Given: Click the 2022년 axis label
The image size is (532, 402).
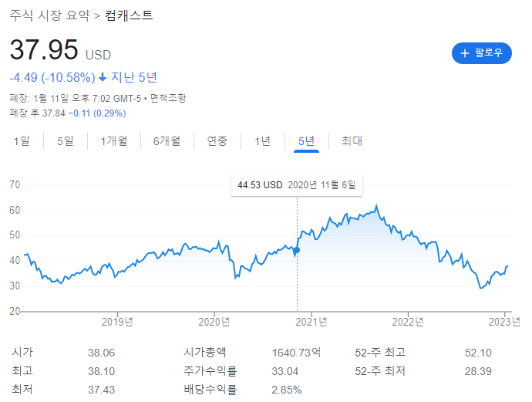Looking at the screenshot, I should (x=408, y=322).
